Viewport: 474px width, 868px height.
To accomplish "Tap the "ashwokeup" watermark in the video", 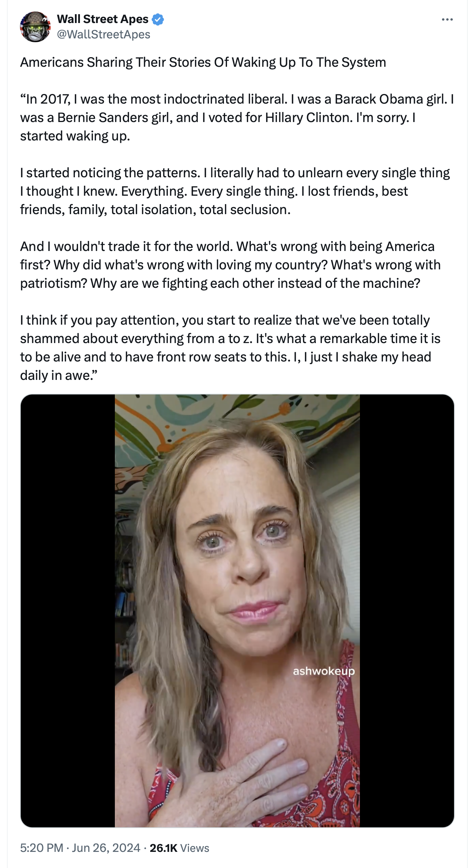I will point(324,671).
